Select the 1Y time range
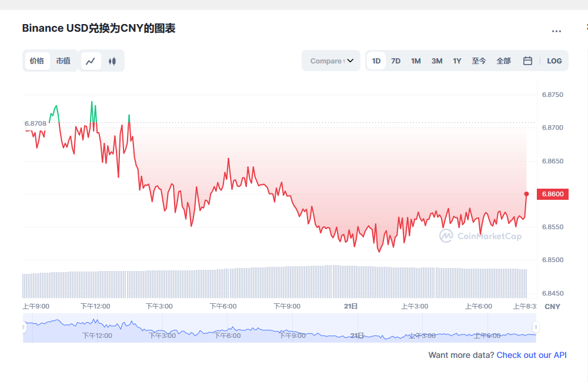 457,61
